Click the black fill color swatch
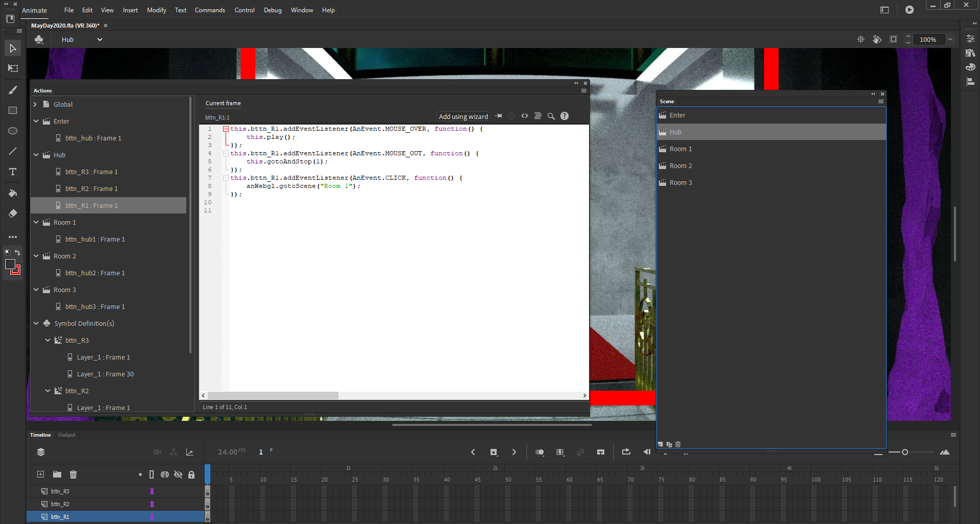Screen dimensions: 980x524 click(x=11, y=264)
